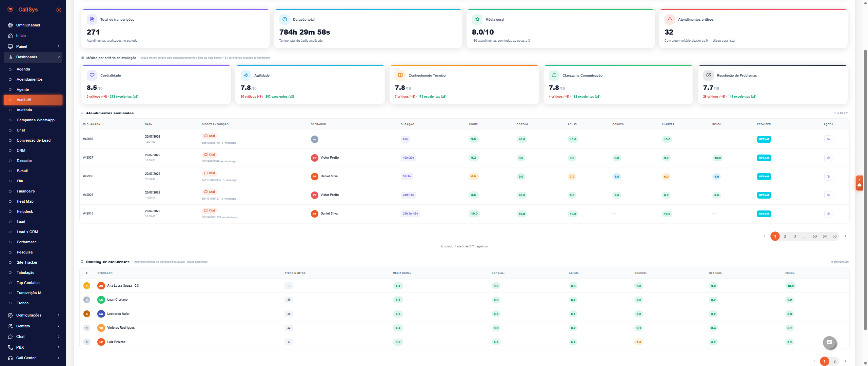Toggle Agilidade low-score filter card
Image resolution: width=868 pixels, height=366 pixels.
[310, 84]
